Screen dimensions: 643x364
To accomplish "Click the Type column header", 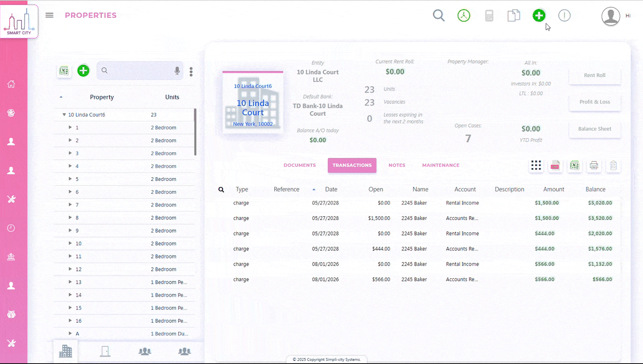I will click(x=242, y=189).
